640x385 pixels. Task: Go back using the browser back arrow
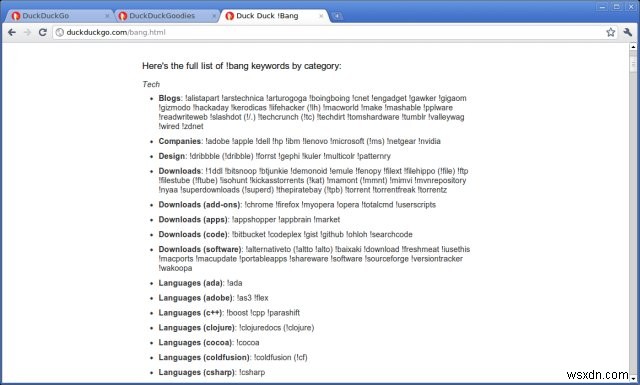(12, 32)
